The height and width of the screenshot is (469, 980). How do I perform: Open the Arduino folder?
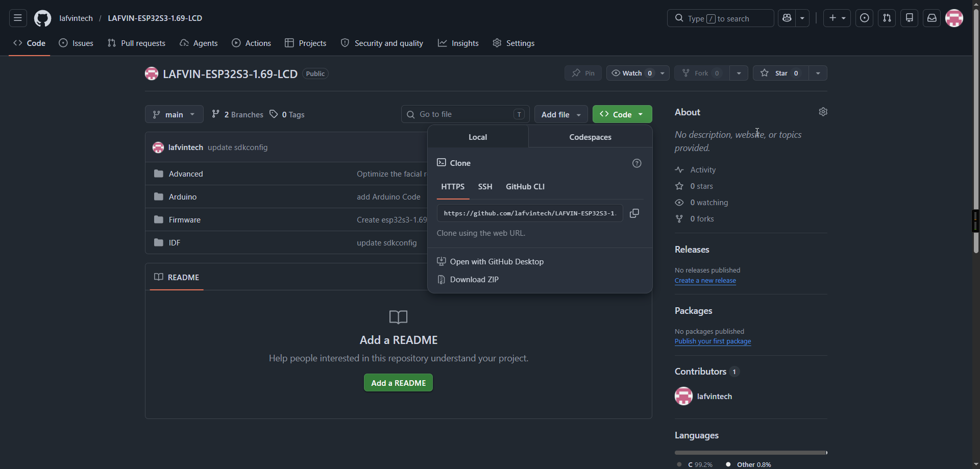pyautogui.click(x=183, y=197)
